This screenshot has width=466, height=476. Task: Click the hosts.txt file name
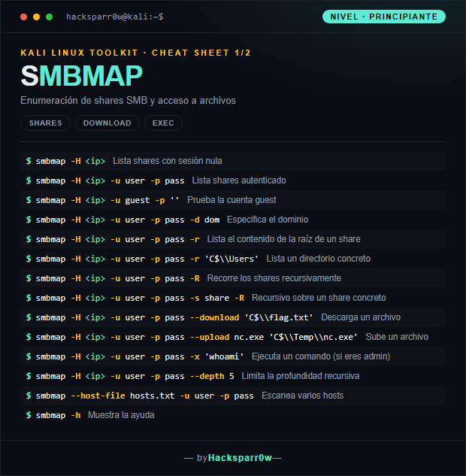pyautogui.click(x=153, y=396)
